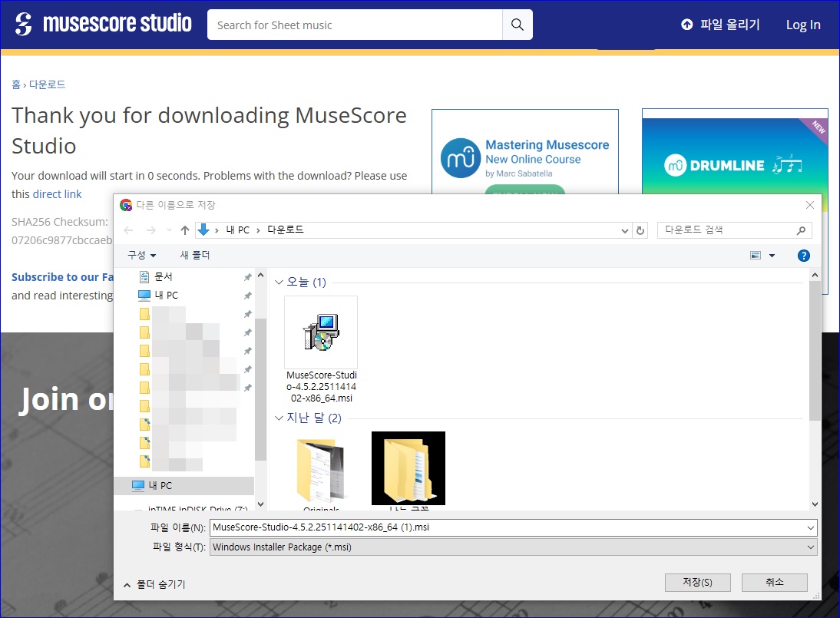Screen dimensions: 840x618
Task: Click the Mastering Musescore course title
Action: (547, 145)
